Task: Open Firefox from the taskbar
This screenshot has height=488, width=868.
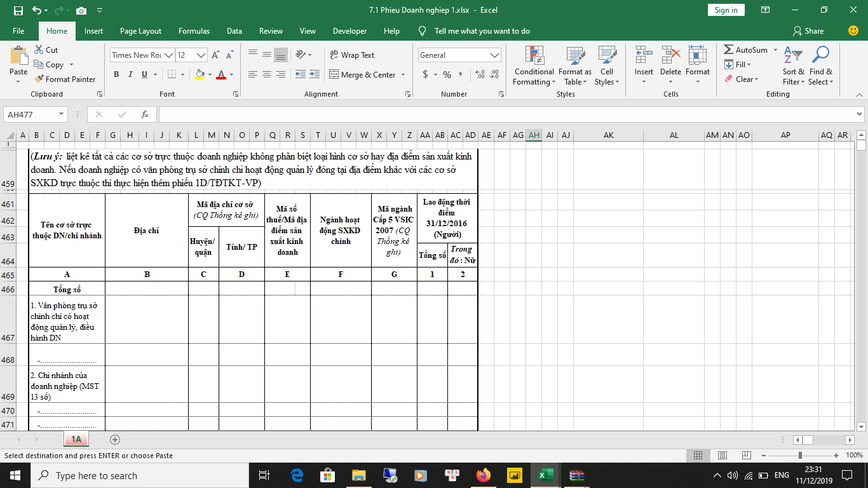Action: [x=484, y=475]
